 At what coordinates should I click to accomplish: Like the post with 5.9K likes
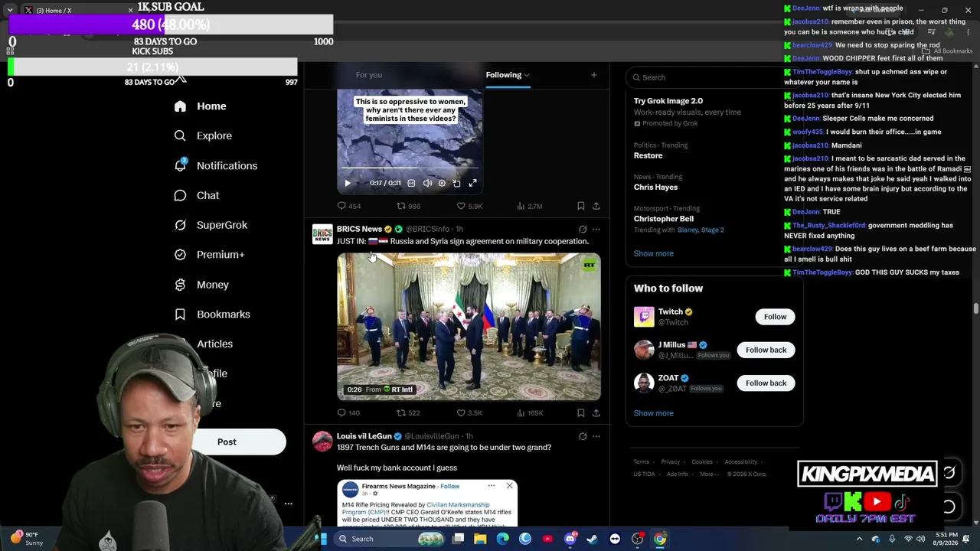pos(469,206)
